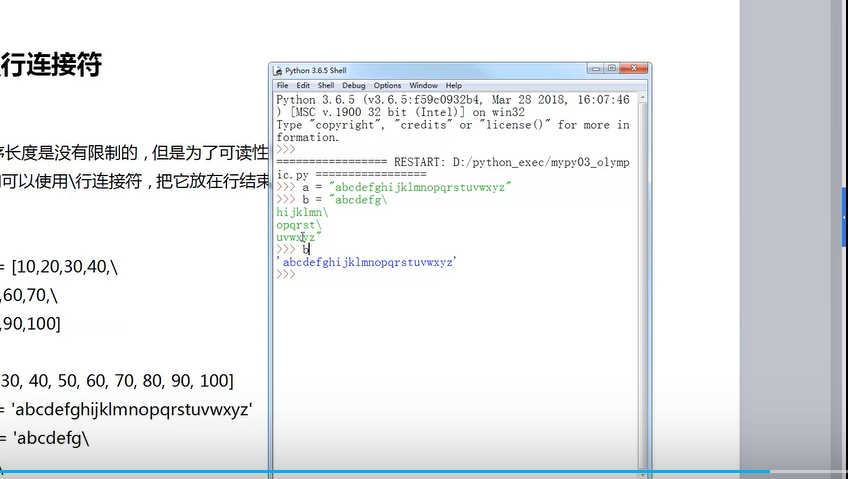Click the blue side panel handle at right edge
Image resolution: width=848 pixels, height=479 pixels.
point(844,217)
